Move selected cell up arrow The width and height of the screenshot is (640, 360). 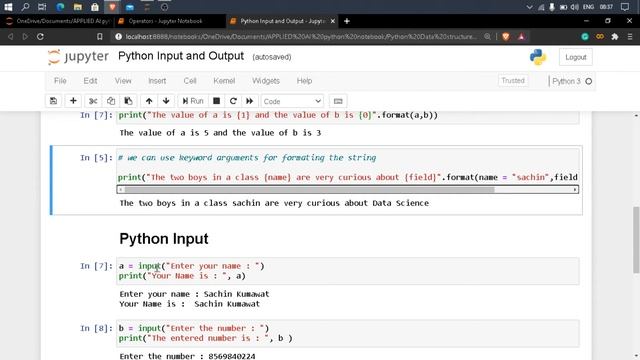click(149, 101)
